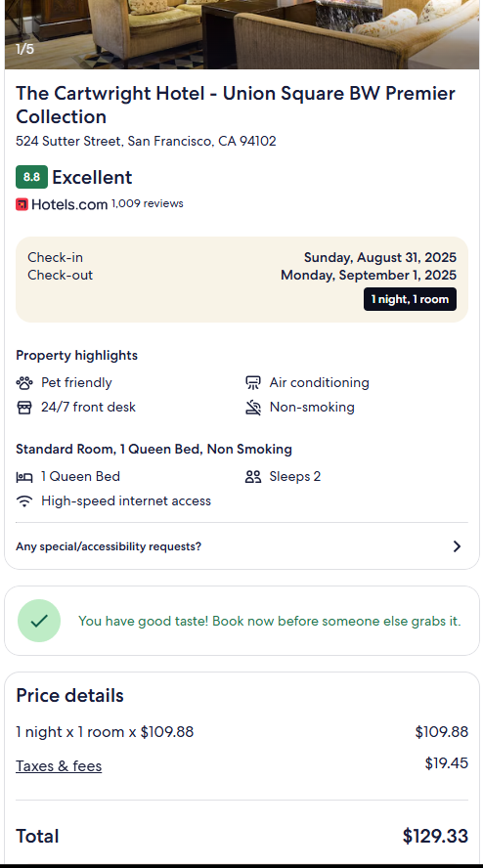Viewport: 483px width, 868px height.
Task: Click the Monday, September 1 check-out date
Action: coord(369,275)
